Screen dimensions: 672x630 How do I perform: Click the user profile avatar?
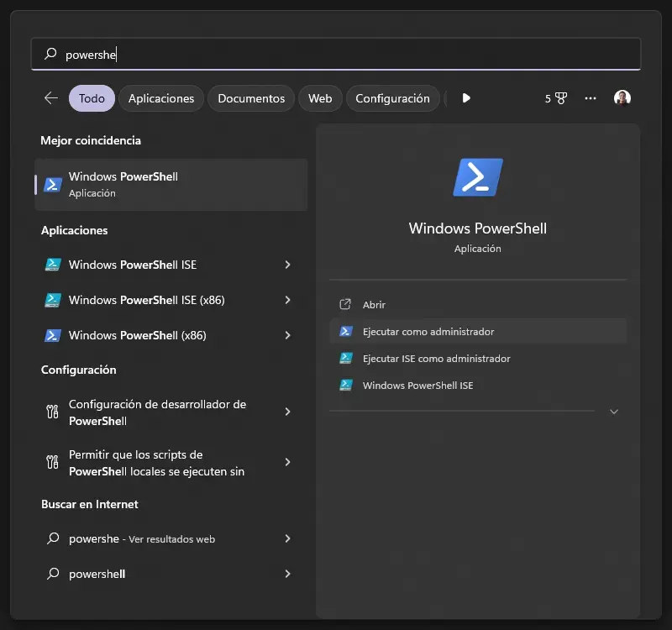tap(622, 97)
